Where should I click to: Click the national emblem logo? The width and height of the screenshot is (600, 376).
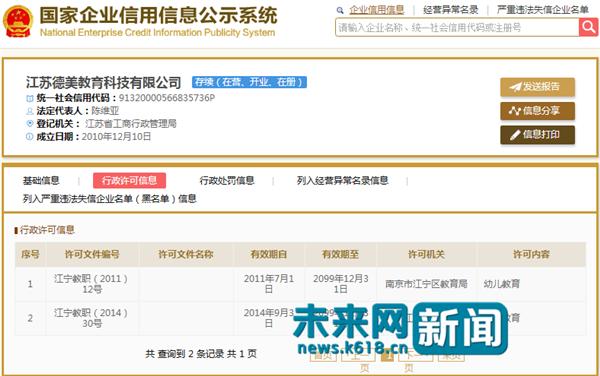click(18, 21)
